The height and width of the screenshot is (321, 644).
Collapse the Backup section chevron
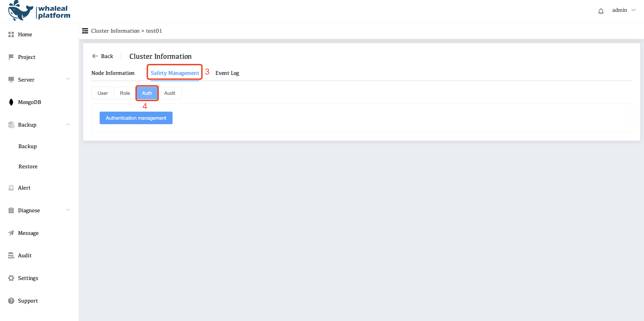click(68, 124)
